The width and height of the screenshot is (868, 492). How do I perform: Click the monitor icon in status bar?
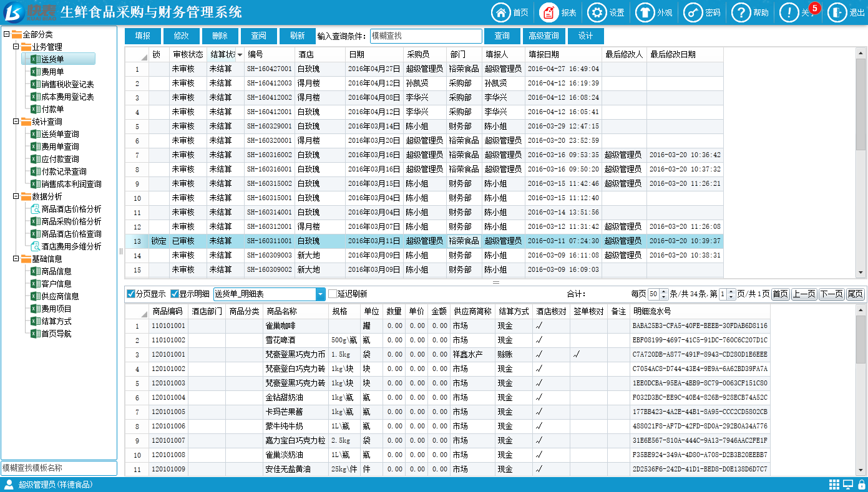click(848, 485)
